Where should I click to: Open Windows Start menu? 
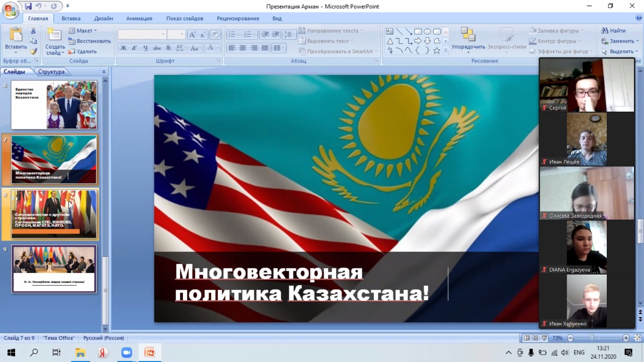point(11,352)
